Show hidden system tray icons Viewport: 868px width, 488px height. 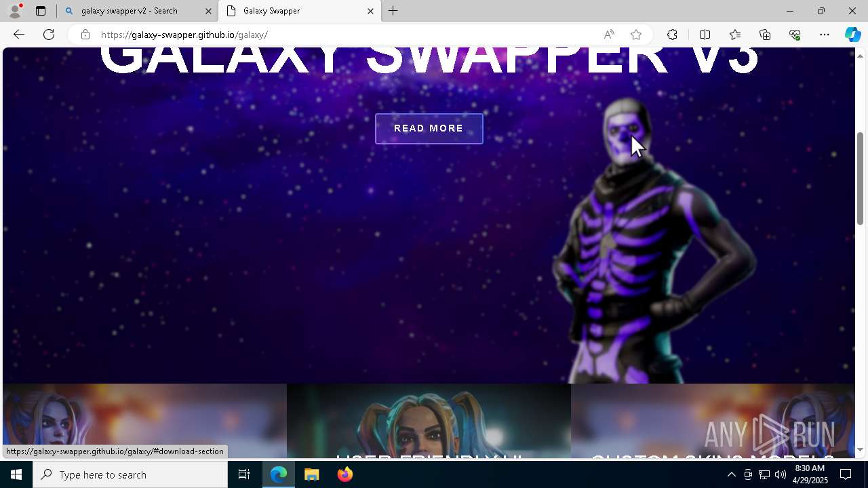[731, 474]
